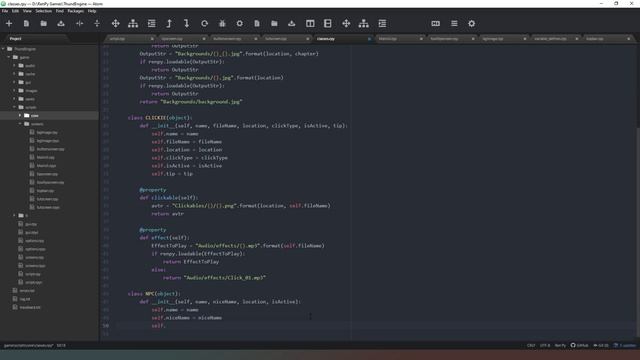
Task: Click the first document icon in toolbar
Action: point(26,24)
